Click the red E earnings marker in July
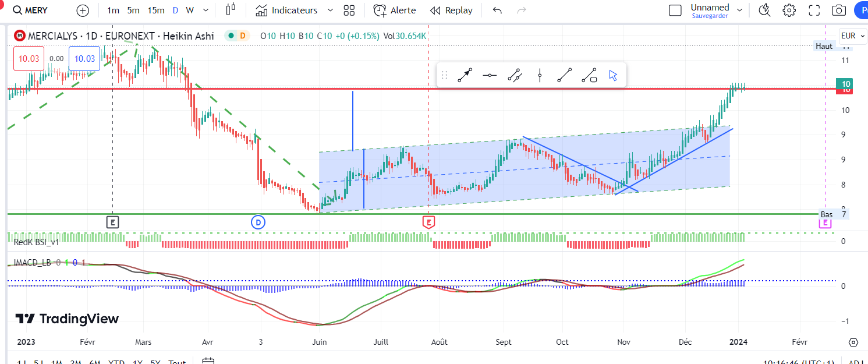The width and height of the screenshot is (868, 364). click(428, 222)
